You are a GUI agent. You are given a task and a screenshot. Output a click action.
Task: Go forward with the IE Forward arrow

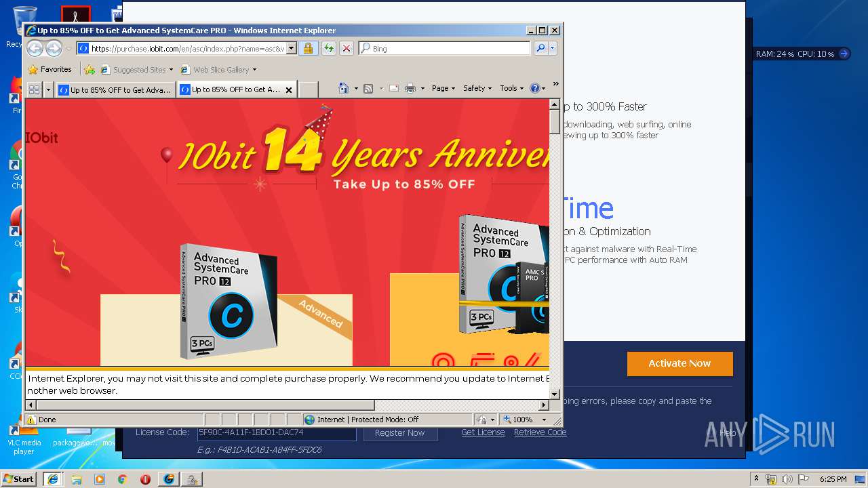(x=54, y=48)
